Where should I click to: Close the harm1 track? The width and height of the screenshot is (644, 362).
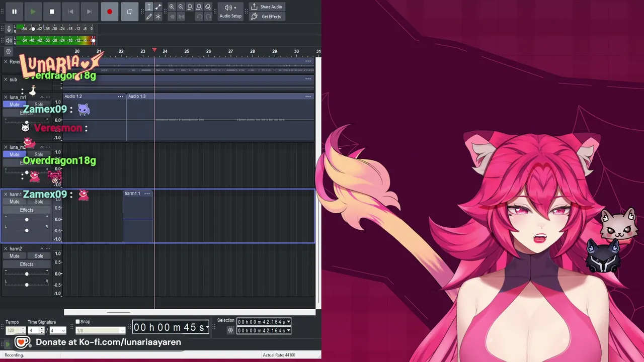(x=6, y=194)
